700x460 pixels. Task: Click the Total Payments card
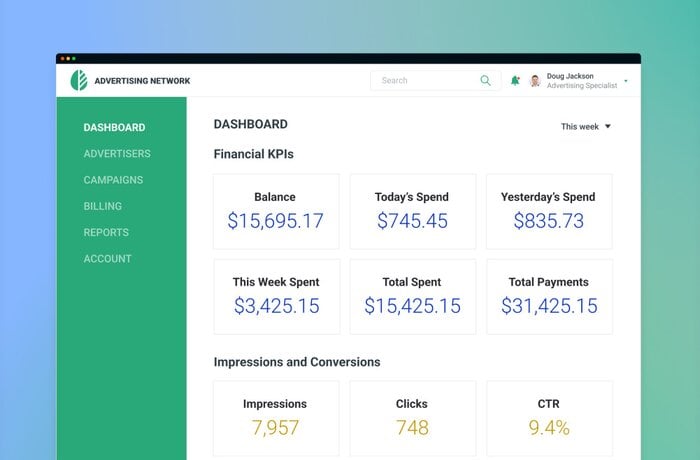pyautogui.click(x=549, y=296)
